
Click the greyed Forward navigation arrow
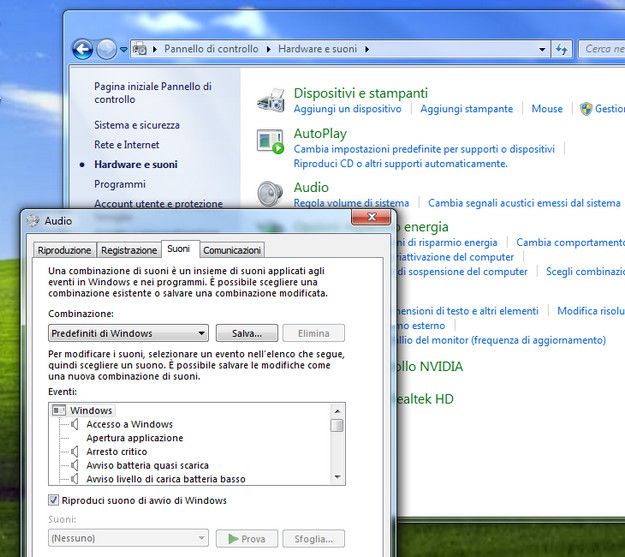(x=106, y=49)
